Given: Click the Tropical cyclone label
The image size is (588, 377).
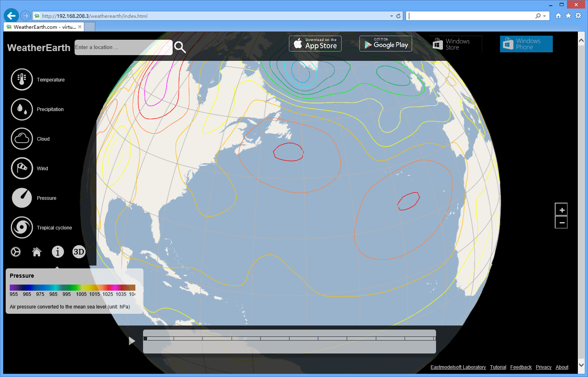Looking at the screenshot, I should pos(54,228).
